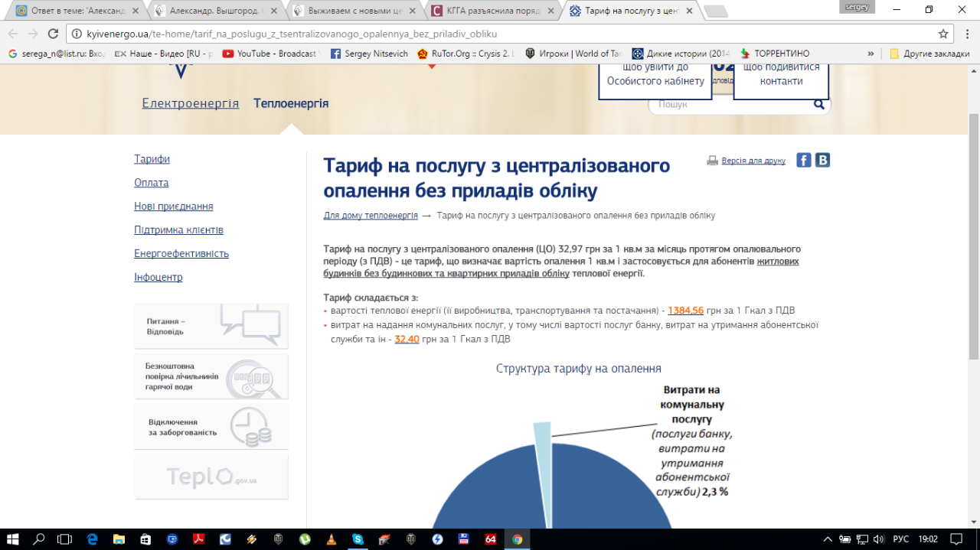Open Adobe Reader from the taskbar

click(198, 539)
